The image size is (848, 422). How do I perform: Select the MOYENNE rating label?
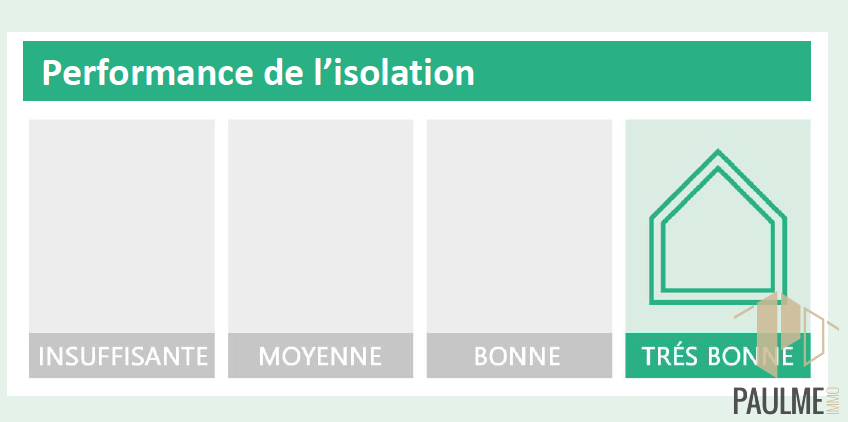320,356
